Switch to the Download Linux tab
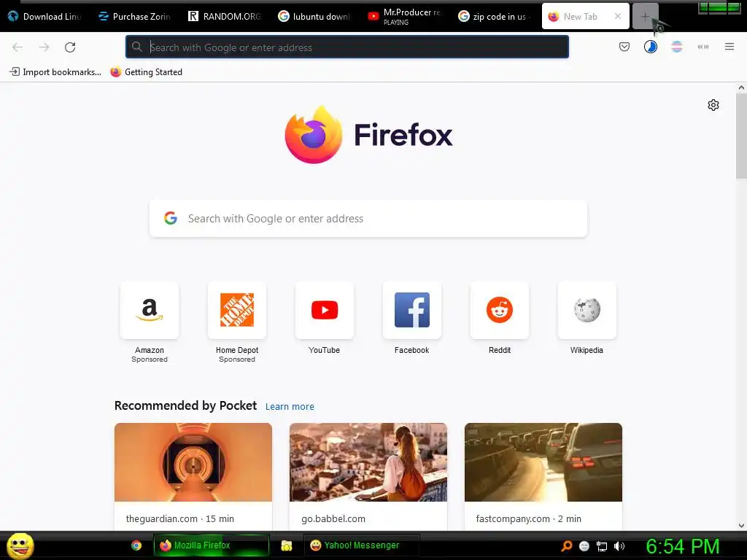 (44, 16)
